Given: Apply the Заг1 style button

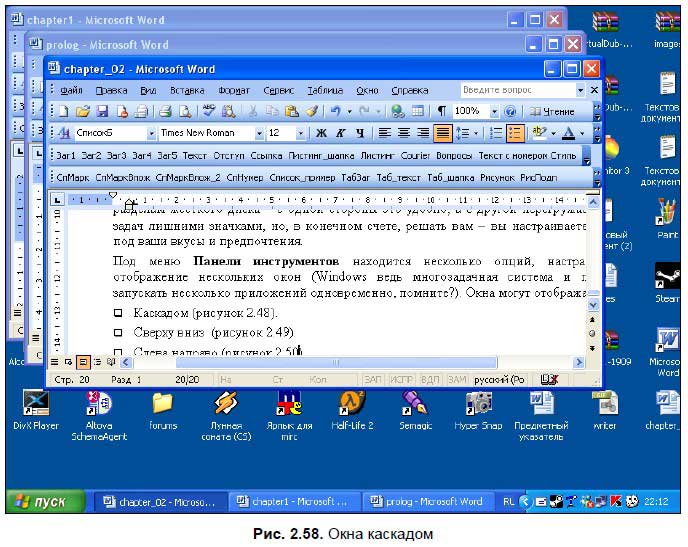Looking at the screenshot, I should pyautogui.click(x=66, y=156).
